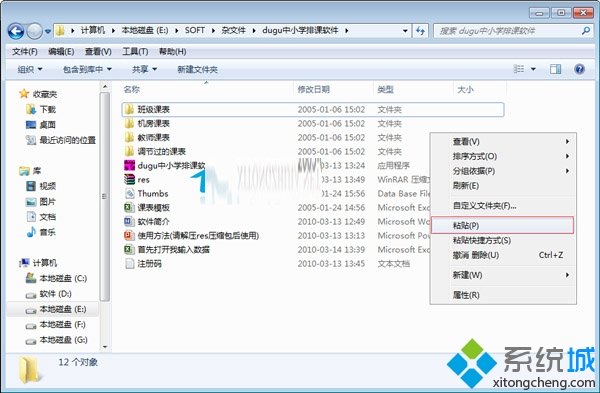
Task: Select the 调节过的课表 folder icon
Action: click(129, 151)
